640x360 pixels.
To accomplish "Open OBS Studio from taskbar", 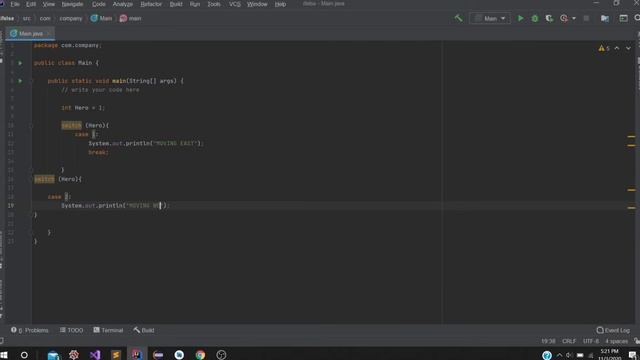I will coord(221,355).
